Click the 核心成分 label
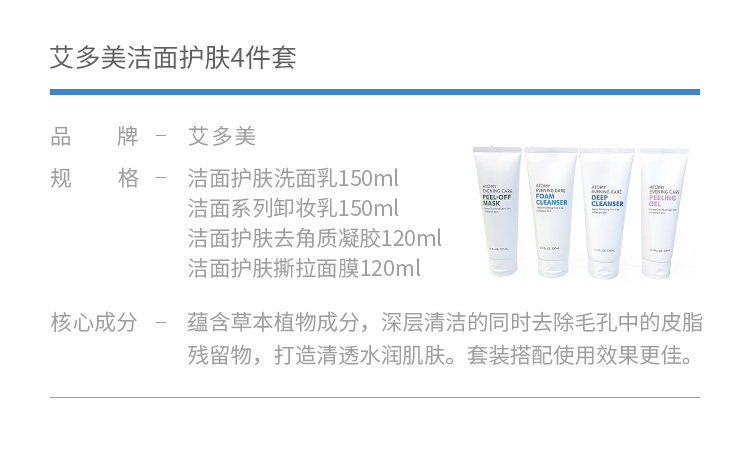This screenshot has height=456, width=750. (x=94, y=322)
